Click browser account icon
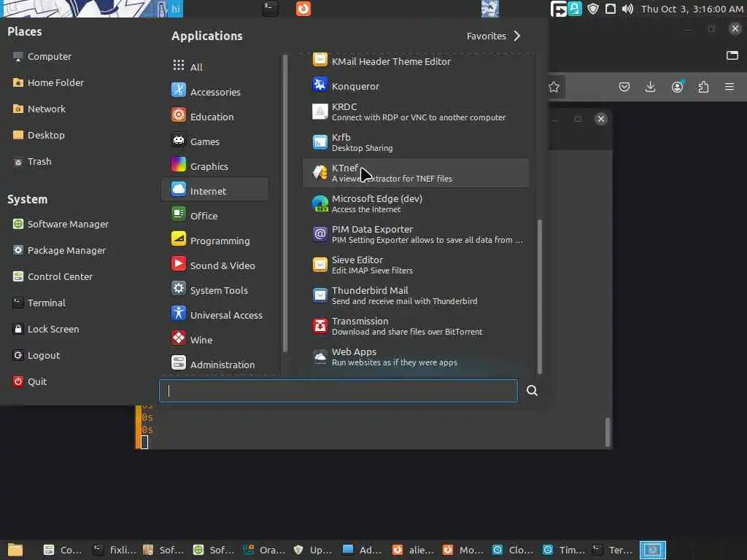The width and height of the screenshot is (747, 560). click(x=677, y=87)
